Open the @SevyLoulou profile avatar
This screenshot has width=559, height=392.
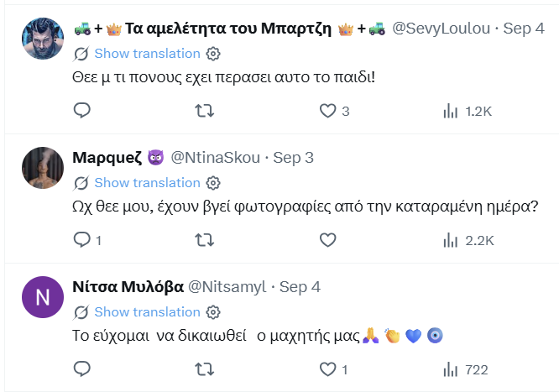[43, 39]
